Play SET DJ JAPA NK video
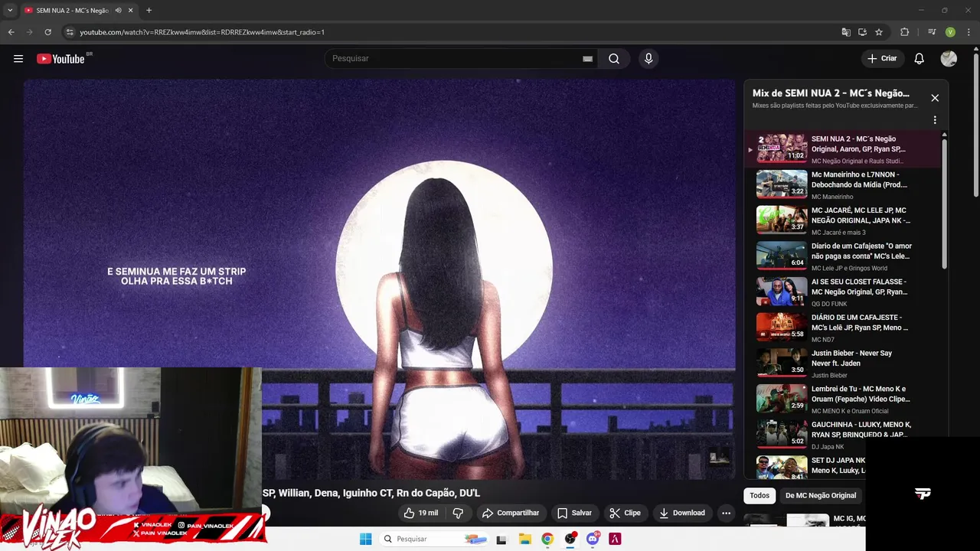Screen dimensions: 980x551 click(x=810, y=467)
